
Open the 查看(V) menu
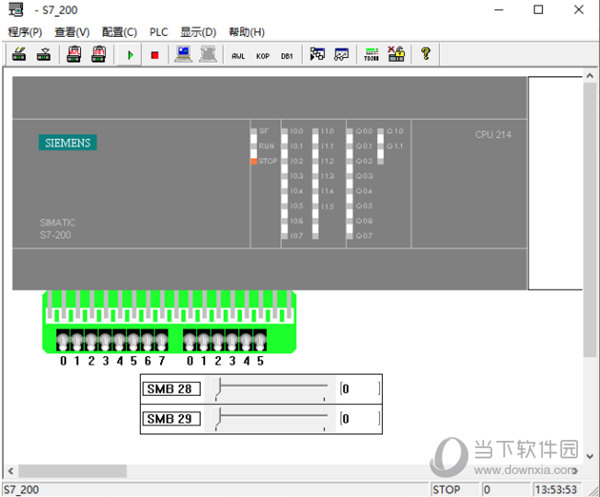pos(72,32)
